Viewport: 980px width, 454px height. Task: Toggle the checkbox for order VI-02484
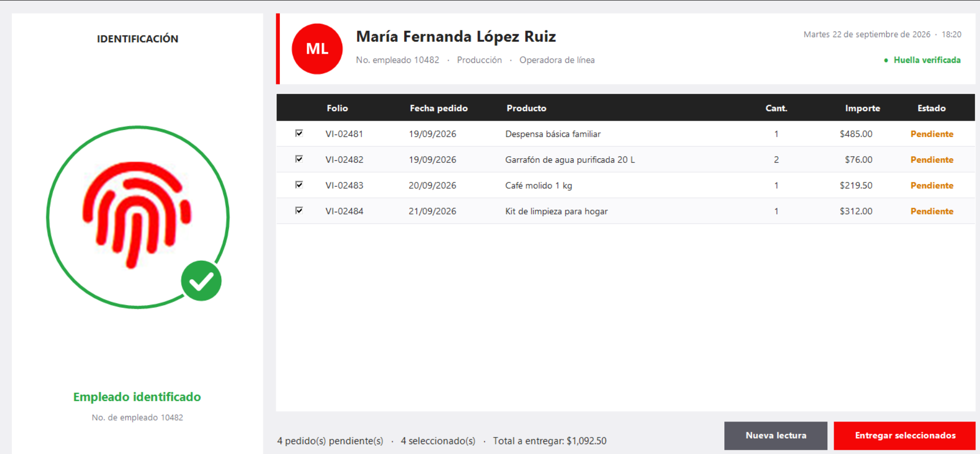(x=299, y=211)
